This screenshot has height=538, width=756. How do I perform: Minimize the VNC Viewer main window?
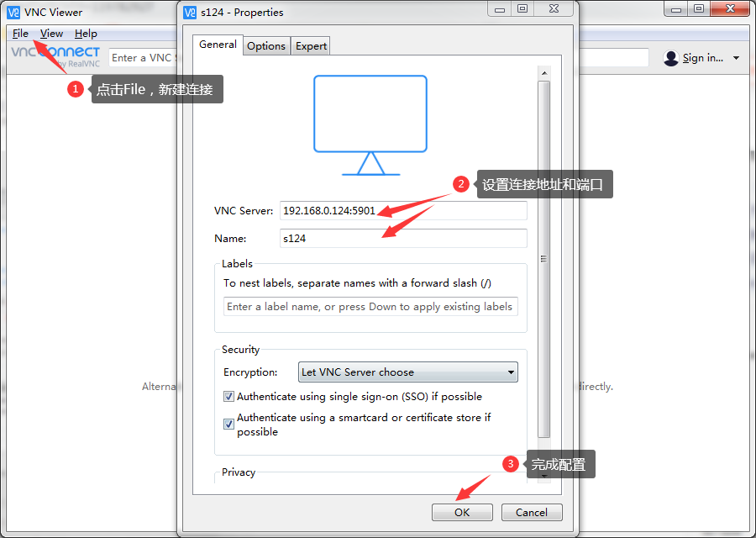(x=676, y=8)
